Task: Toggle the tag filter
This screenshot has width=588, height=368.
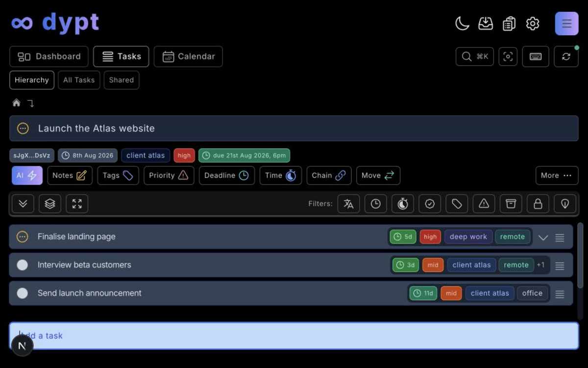Action: 457,204
